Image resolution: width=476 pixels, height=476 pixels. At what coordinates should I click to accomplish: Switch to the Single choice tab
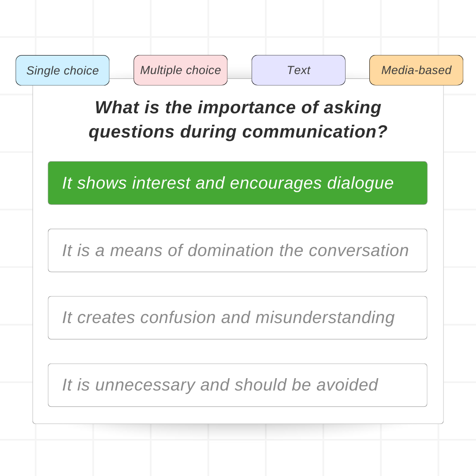[63, 71]
